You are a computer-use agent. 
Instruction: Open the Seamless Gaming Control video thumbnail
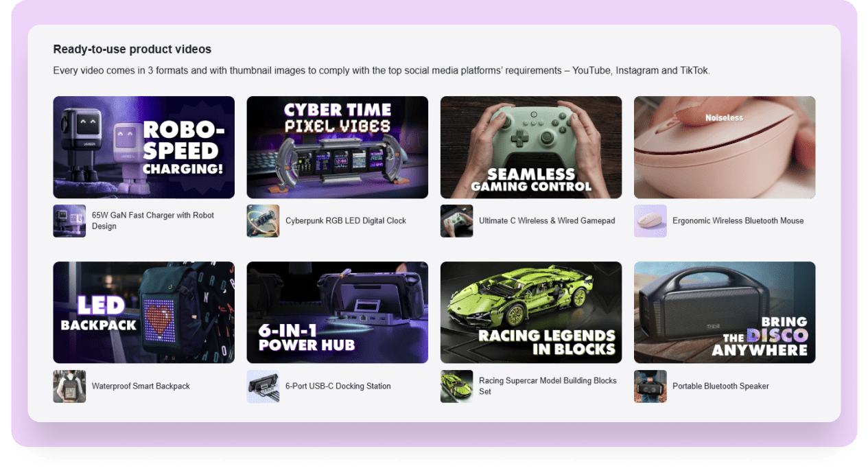pyautogui.click(x=531, y=148)
